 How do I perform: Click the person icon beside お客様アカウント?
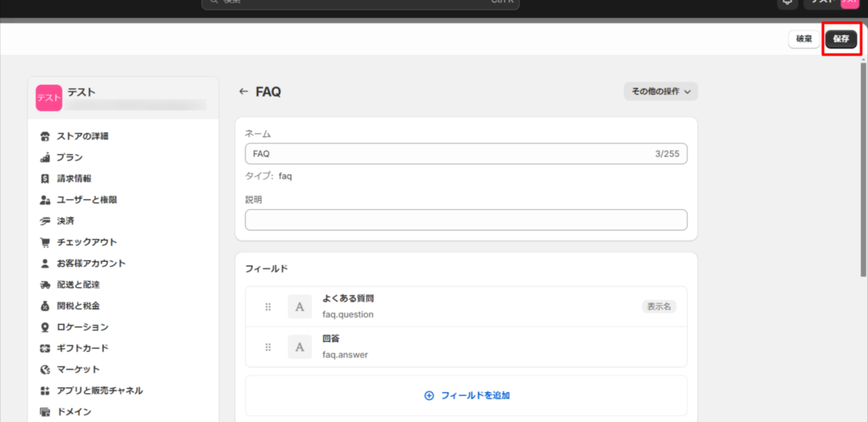point(46,264)
